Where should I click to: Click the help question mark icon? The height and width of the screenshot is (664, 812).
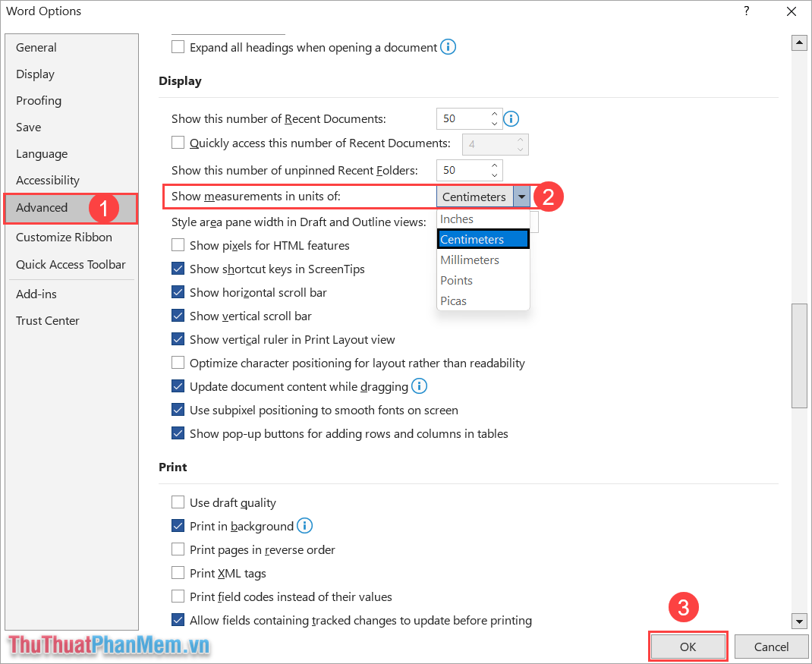tap(746, 11)
